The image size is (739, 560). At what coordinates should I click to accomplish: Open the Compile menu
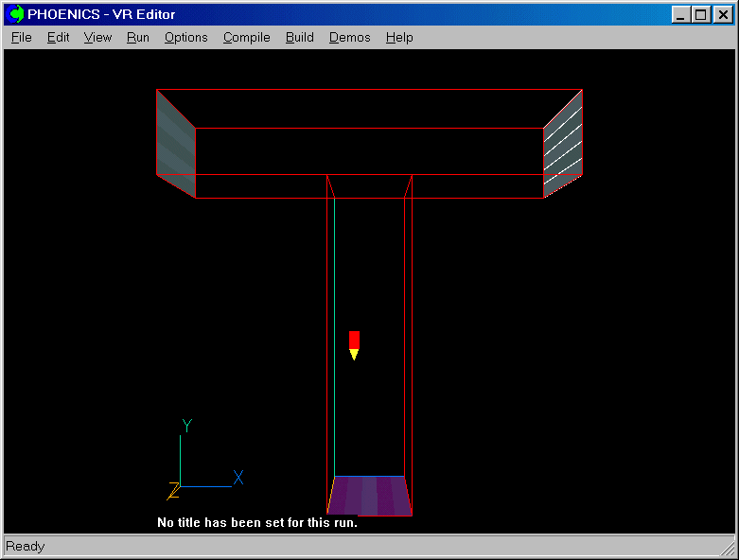click(246, 38)
